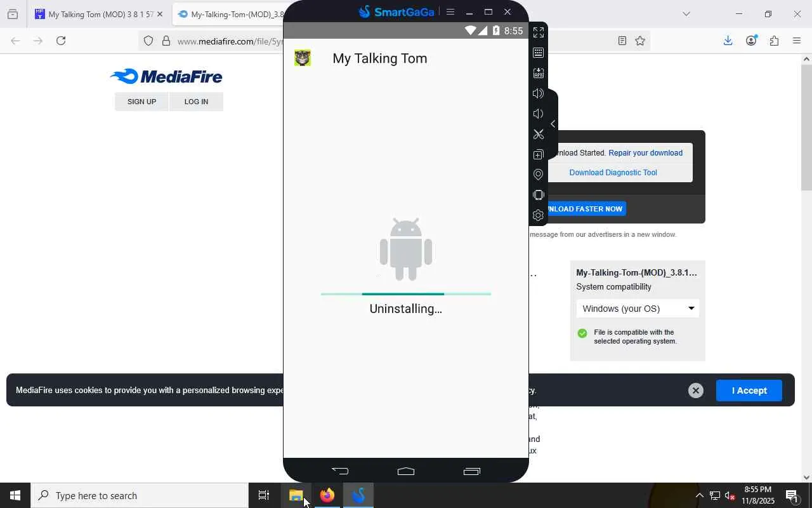Click the page scrollbar down arrow

pyautogui.click(x=806, y=478)
